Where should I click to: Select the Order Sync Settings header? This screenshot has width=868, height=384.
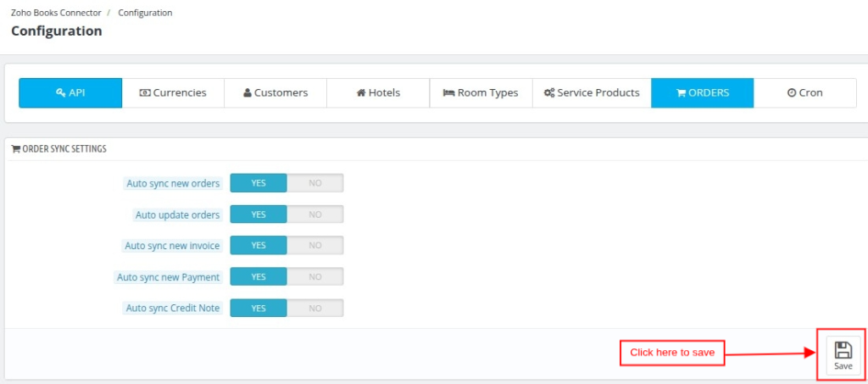tap(59, 149)
